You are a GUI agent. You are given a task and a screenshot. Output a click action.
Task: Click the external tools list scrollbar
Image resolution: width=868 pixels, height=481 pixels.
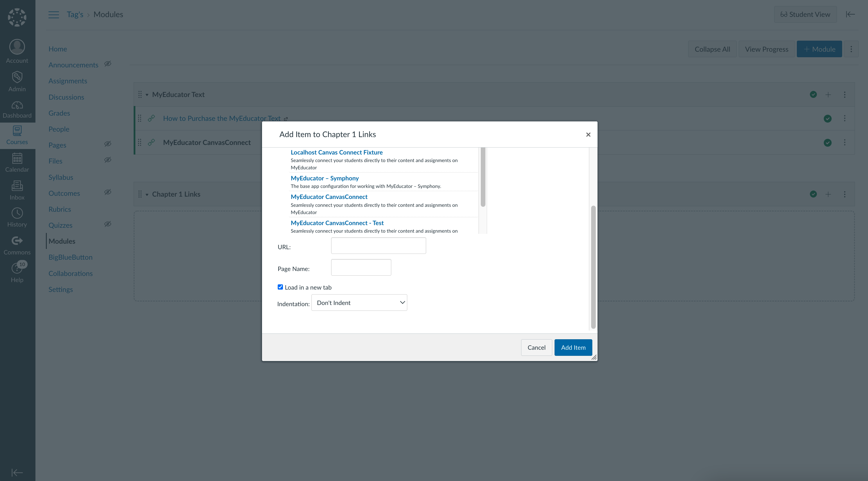(483, 177)
